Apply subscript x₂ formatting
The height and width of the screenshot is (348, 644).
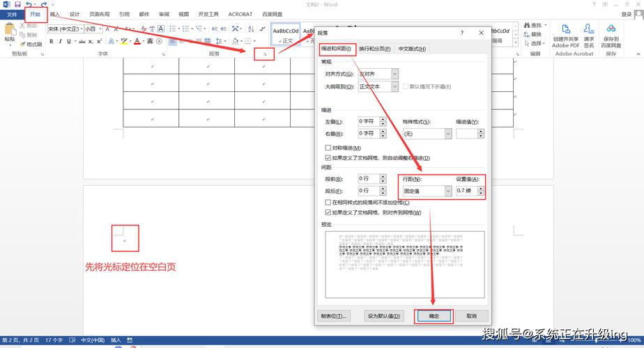91,42
